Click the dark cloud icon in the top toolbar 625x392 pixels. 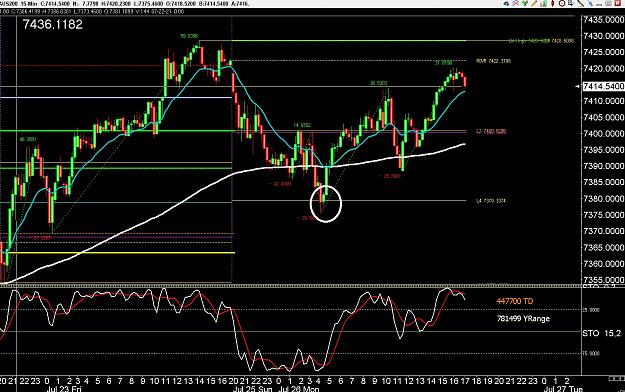pyautogui.click(x=506, y=4)
